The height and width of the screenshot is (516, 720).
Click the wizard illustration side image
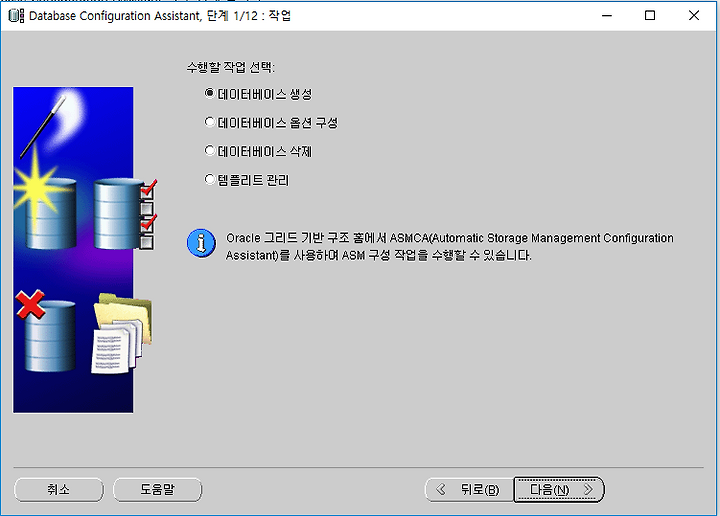coord(73,250)
